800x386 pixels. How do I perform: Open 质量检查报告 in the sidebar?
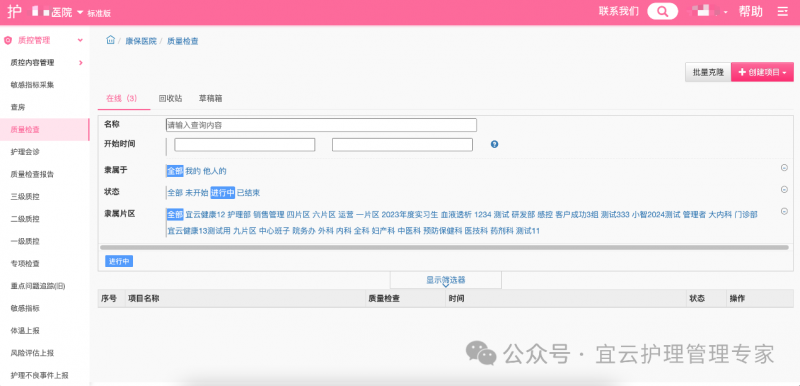pyautogui.click(x=32, y=174)
